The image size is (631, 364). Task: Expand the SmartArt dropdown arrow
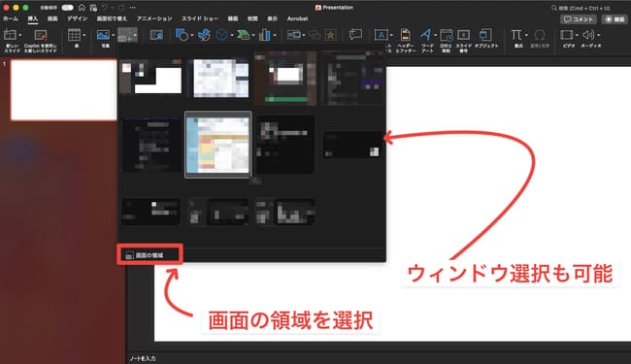point(252,35)
